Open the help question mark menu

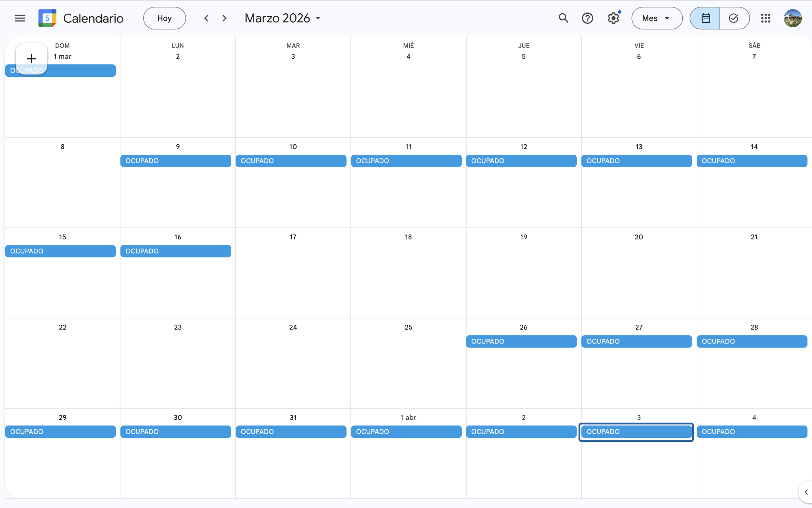(x=587, y=18)
